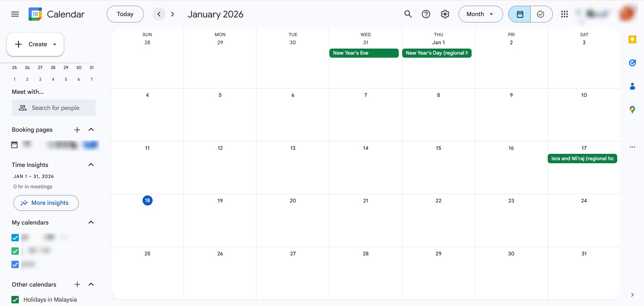Click the Today button
The width and height of the screenshot is (644, 306).
pyautogui.click(x=125, y=14)
